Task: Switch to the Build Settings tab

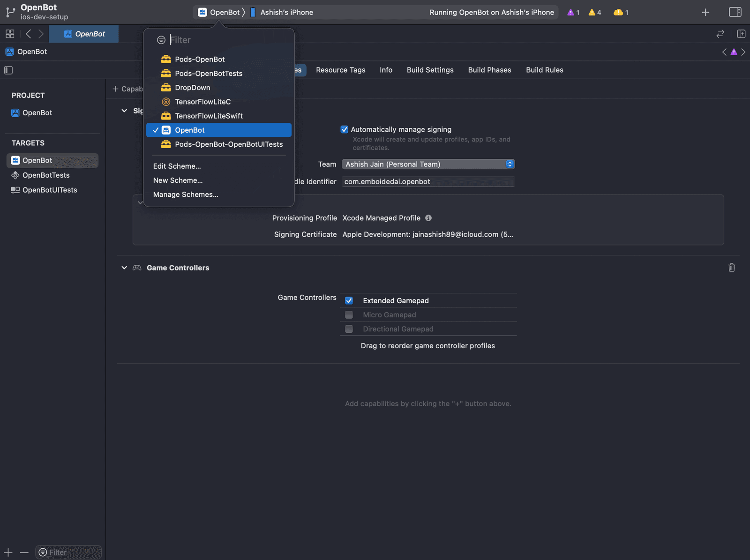Action: [x=430, y=70]
